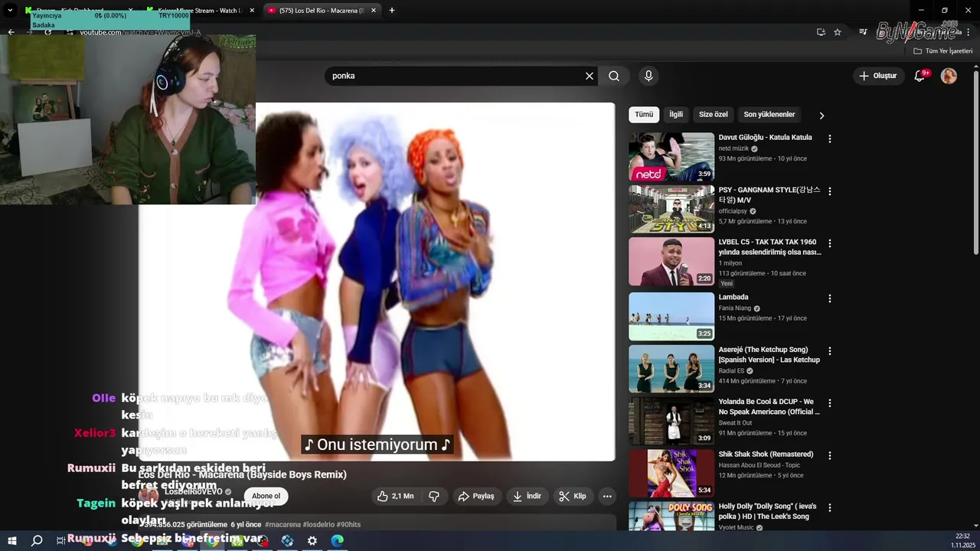Screen dimensions: 980x551
Task: Install the app from the address bar
Action: tap(821, 32)
